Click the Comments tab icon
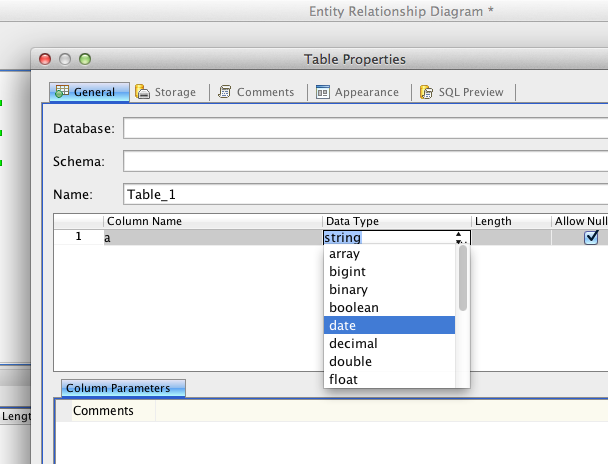608x464 pixels. click(x=226, y=92)
